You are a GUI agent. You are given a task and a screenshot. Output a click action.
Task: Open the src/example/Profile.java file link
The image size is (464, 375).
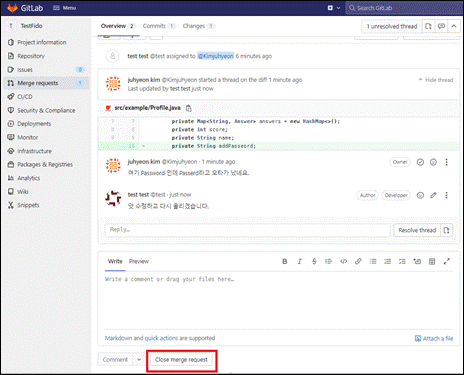(147, 108)
